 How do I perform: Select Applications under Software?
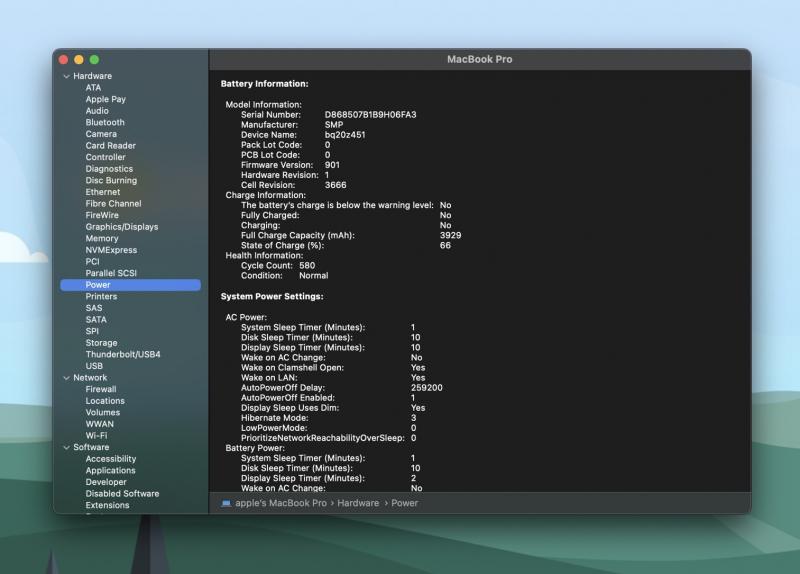coord(111,471)
